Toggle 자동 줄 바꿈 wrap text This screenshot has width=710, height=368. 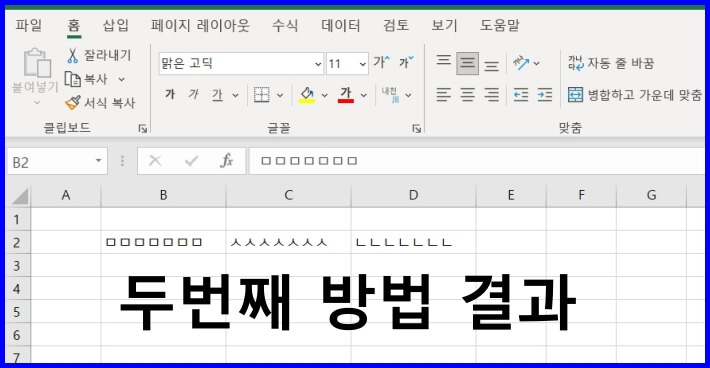611,63
